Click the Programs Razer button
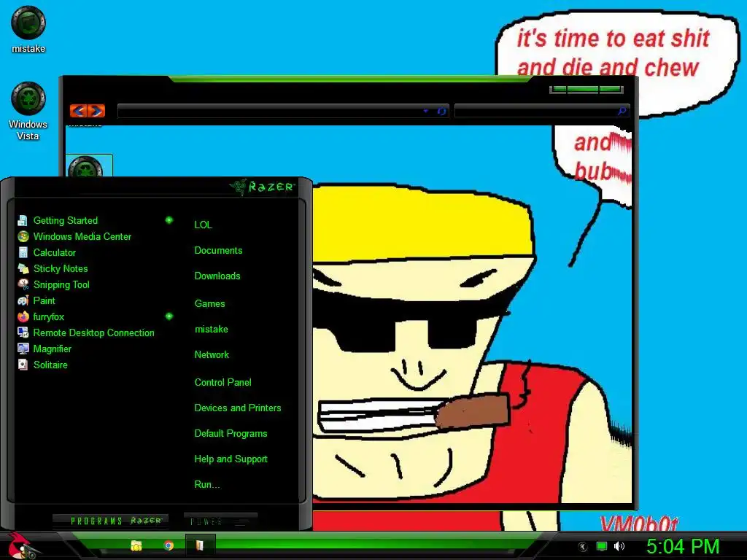Viewport: 747px width, 560px height. pyautogui.click(x=110, y=521)
